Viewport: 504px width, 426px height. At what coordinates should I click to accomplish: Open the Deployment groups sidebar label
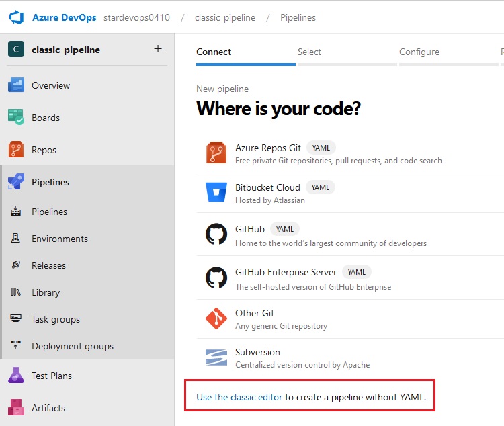tap(73, 346)
